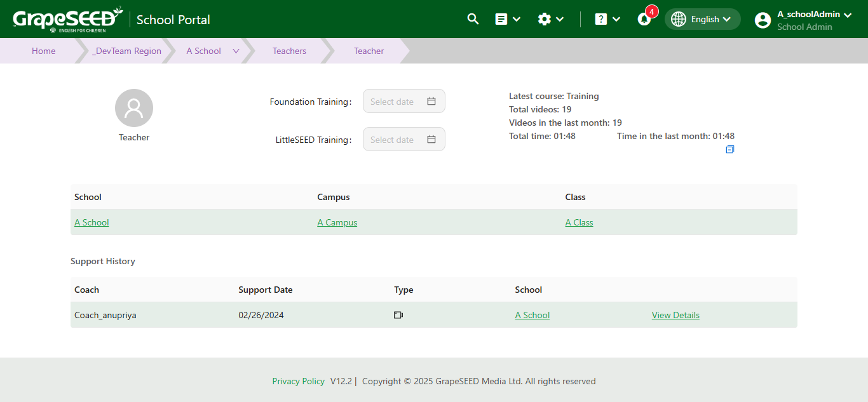Open _DevTeam Region breadcrumb
This screenshot has width=868, height=402.
click(126, 51)
